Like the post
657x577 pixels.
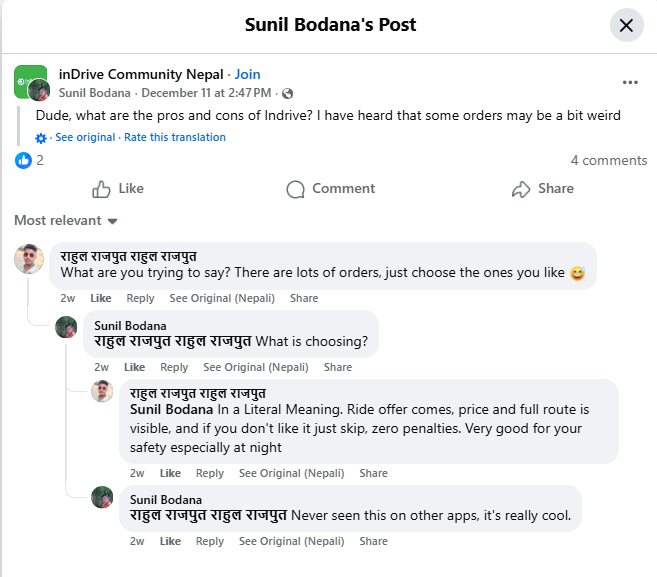(118, 189)
